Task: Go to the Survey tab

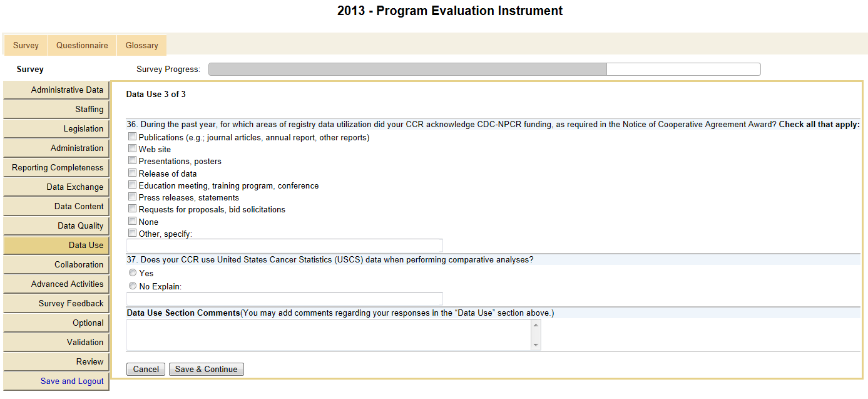Action: 26,45
